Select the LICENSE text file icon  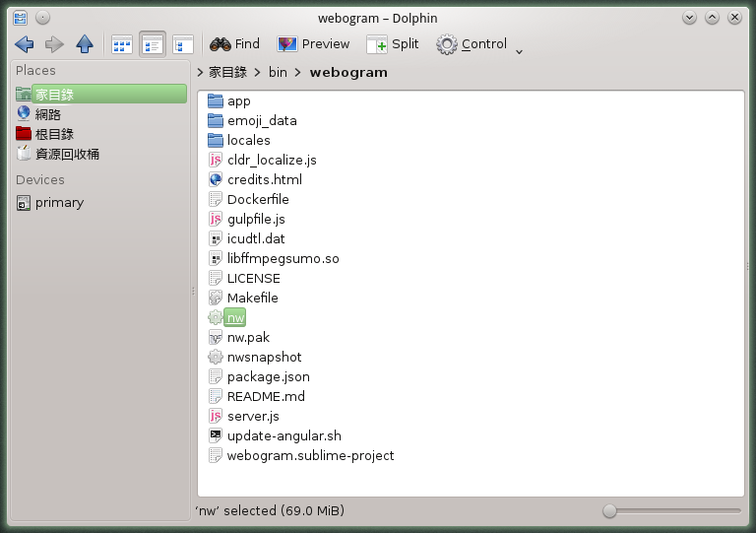[x=215, y=278]
